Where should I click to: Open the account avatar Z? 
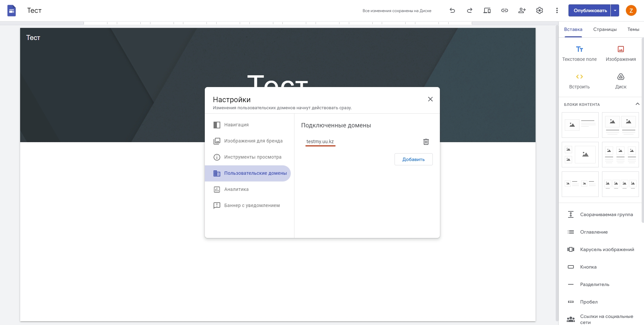[631, 10]
